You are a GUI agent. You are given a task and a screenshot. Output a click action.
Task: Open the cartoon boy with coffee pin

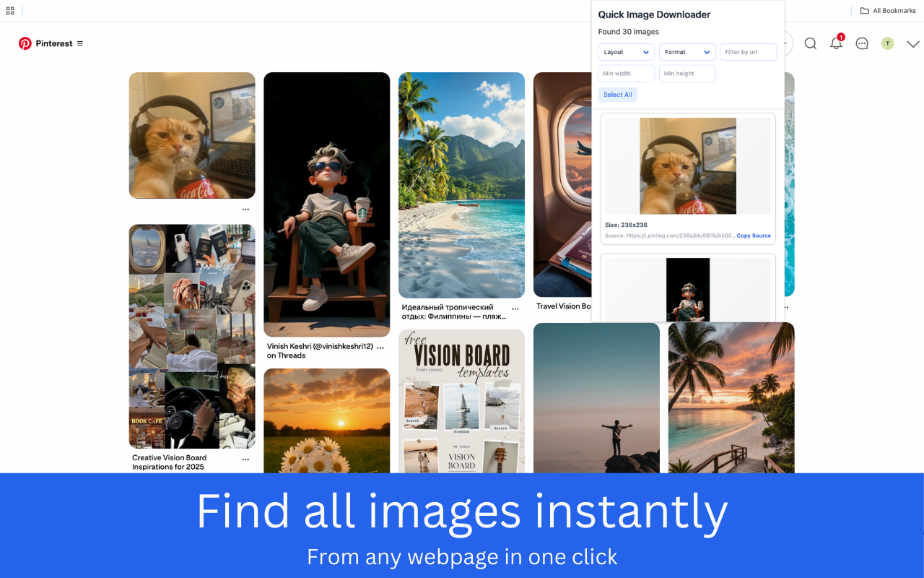(x=327, y=204)
